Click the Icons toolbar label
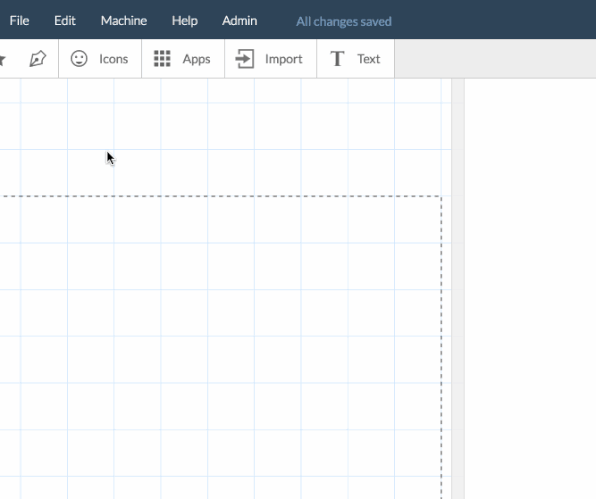Image resolution: width=596 pixels, height=499 pixels. pos(114,59)
